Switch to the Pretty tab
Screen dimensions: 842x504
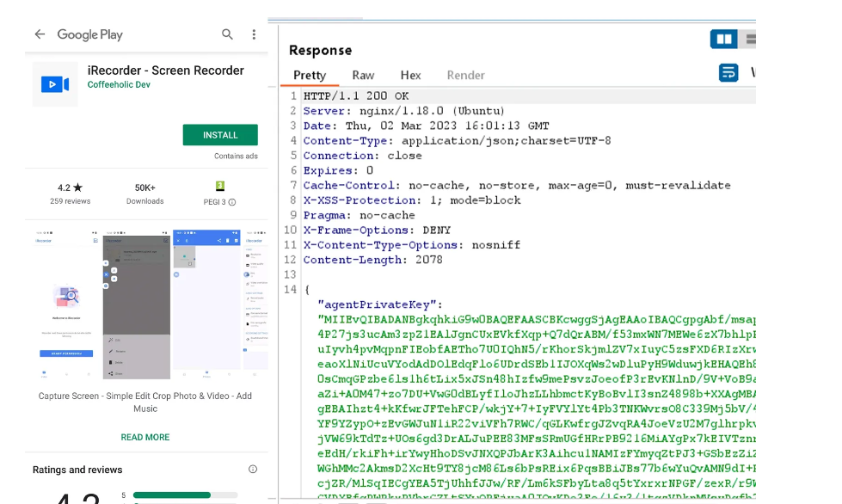pyautogui.click(x=310, y=75)
